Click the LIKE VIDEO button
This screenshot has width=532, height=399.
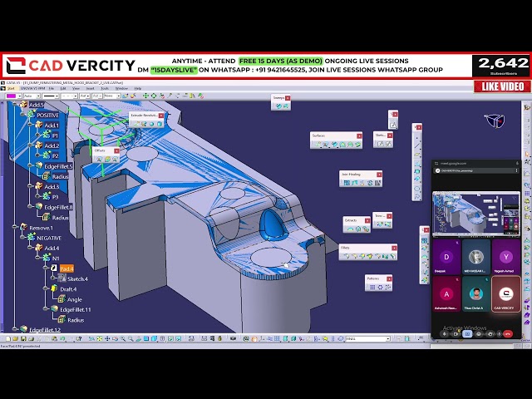click(x=502, y=86)
